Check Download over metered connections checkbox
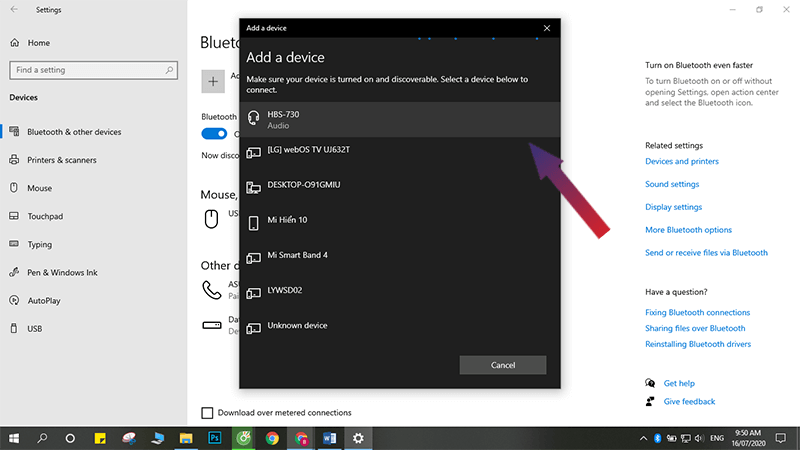 207,412
